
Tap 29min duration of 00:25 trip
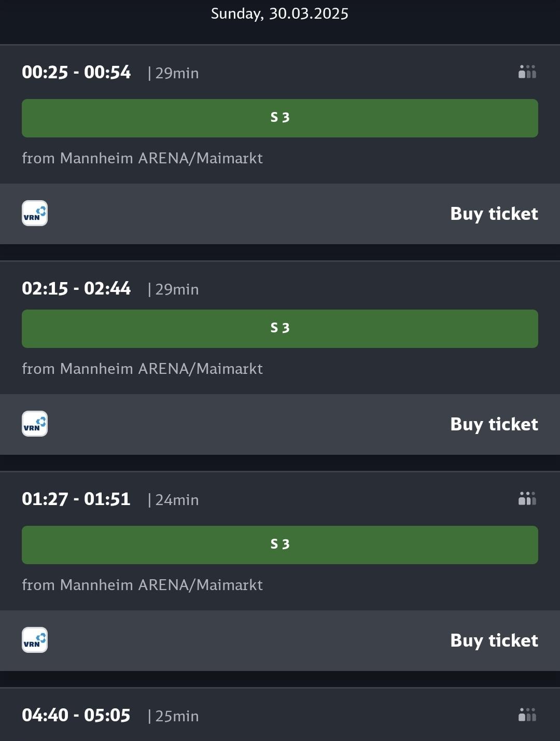(x=173, y=73)
